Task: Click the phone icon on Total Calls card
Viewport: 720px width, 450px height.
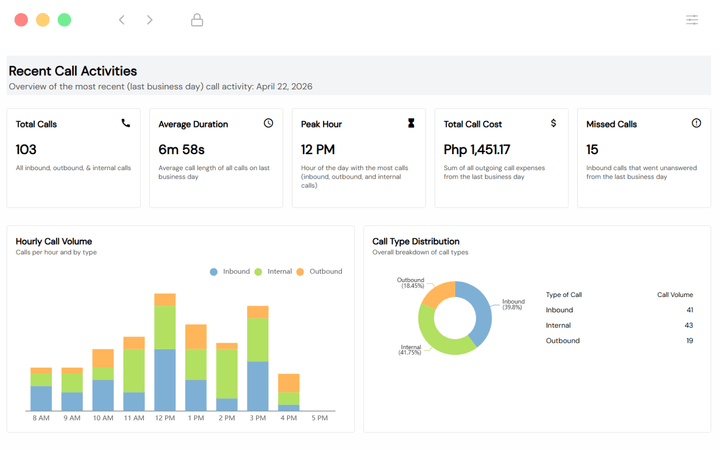Action: (x=125, y=124)
